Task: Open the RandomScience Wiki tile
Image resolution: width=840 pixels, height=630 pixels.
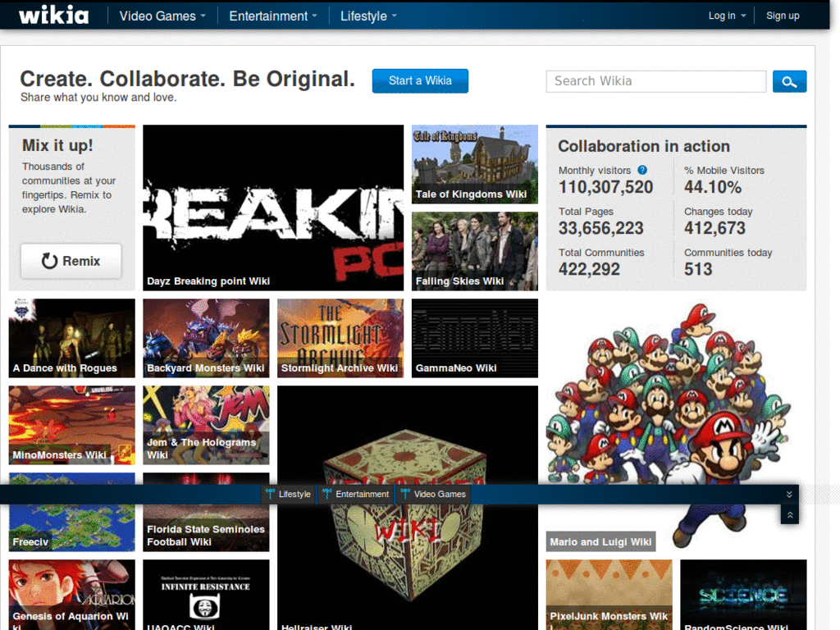Action: click(x=743, y=595)
